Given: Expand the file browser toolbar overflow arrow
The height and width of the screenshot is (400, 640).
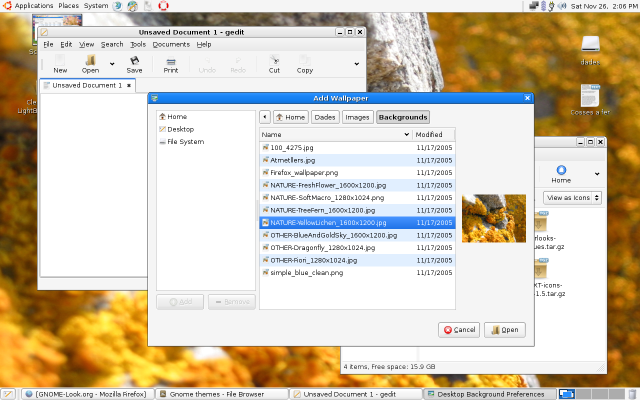Looking at the screenshot, I should (597, 174).
